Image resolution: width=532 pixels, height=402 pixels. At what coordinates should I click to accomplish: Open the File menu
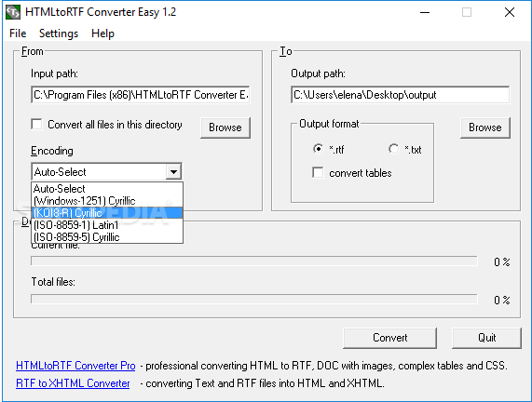18,33
